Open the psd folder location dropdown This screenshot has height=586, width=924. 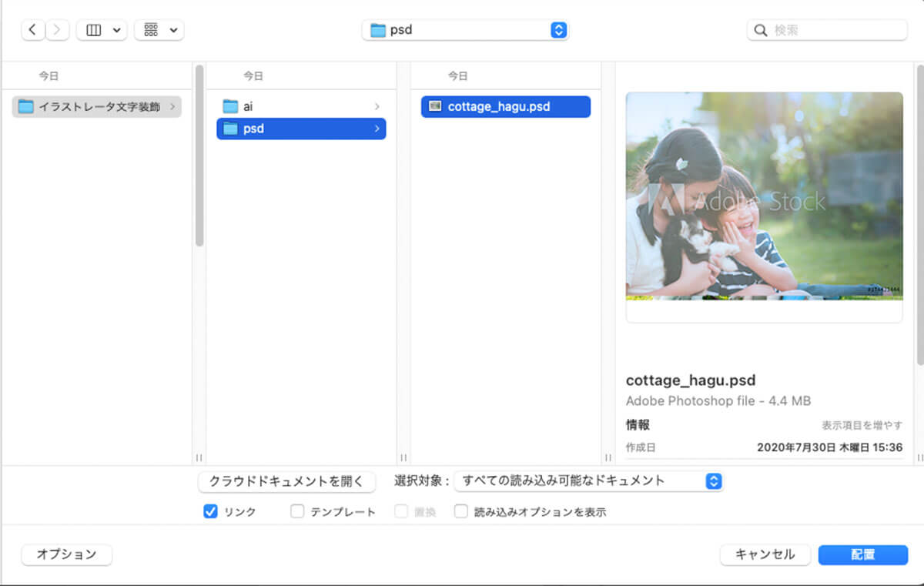pyautogui.click(x=465, y=30)
